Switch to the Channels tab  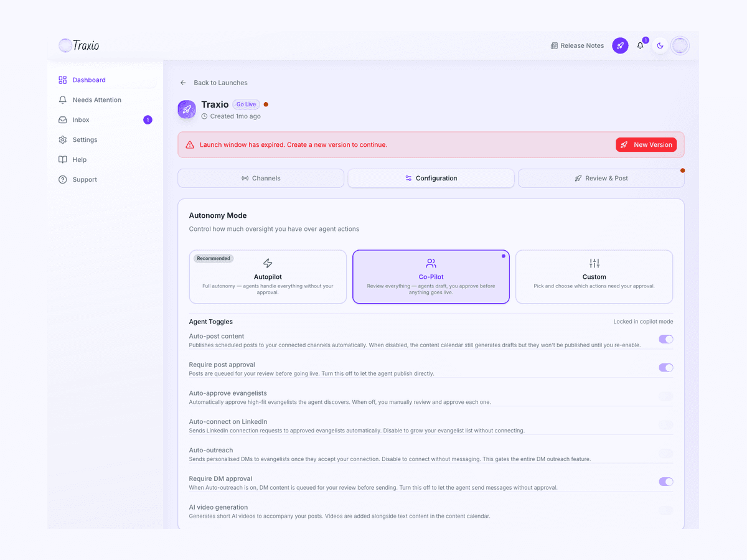[x=261, y=178]
